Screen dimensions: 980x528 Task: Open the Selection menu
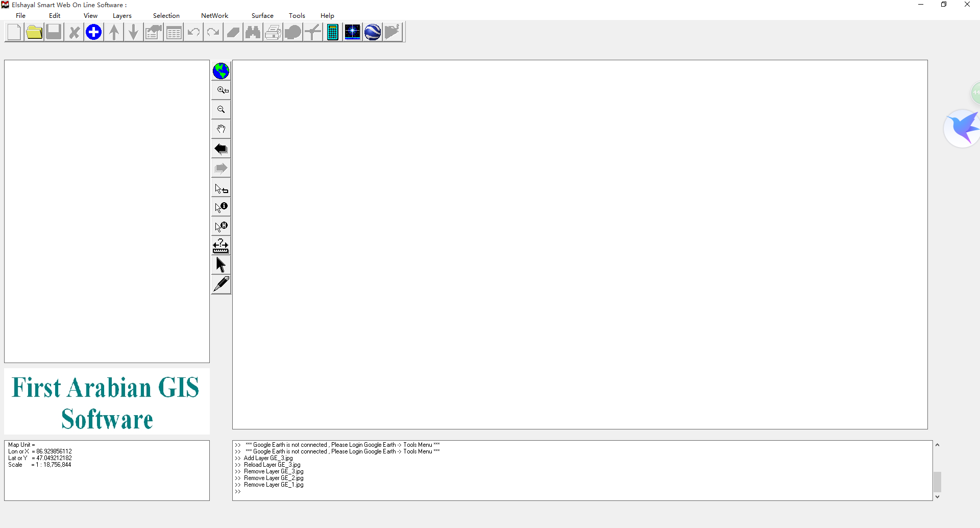(166, 16)
